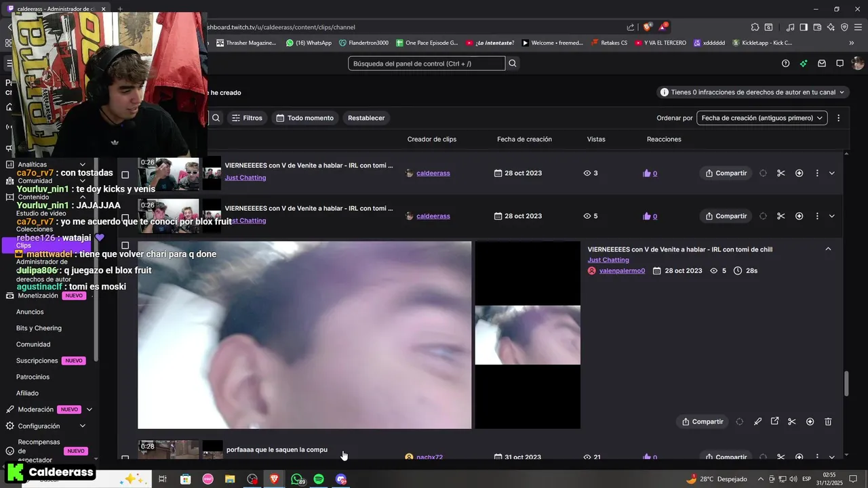Open Afiliado in the sidebar
Screen dimensions: 868x488
(x=27, y=393)
